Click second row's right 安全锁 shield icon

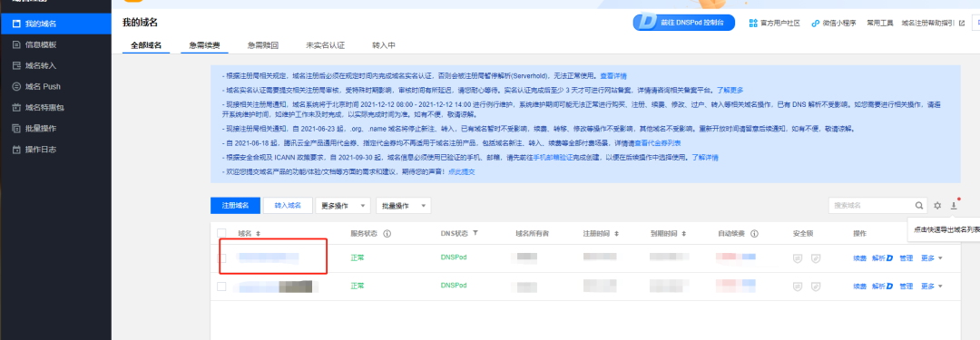coord(816,287)
